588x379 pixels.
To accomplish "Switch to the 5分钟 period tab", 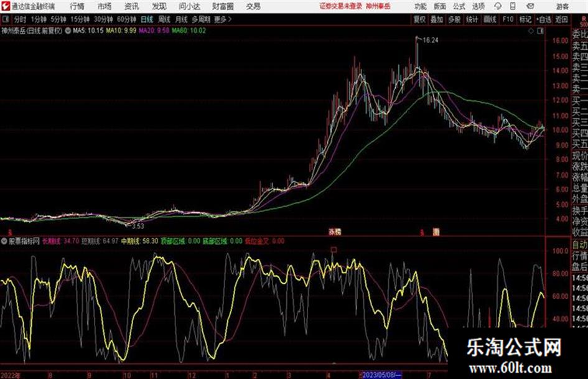I will pyautogui.click(x=58, y=19).
